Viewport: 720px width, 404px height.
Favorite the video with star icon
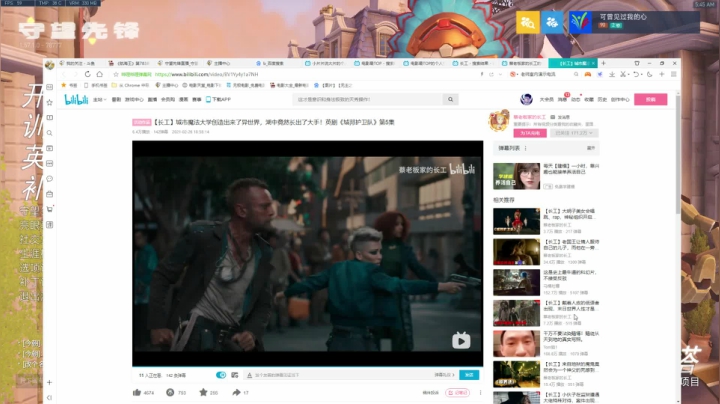pos(203,393)
